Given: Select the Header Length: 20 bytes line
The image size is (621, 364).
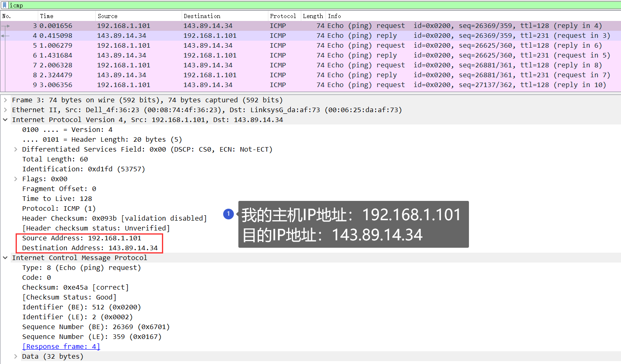Looking at the screenshot, I should [102, 139].
